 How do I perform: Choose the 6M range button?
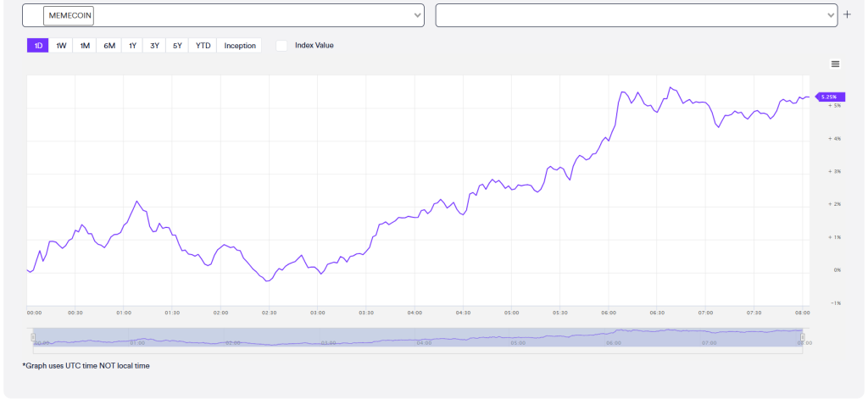coord(109,46)
